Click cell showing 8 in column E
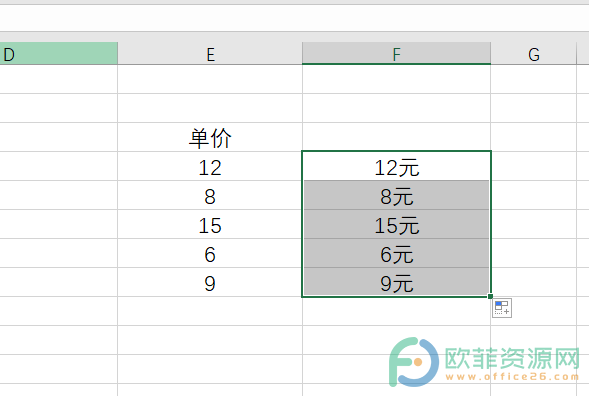This screenshot has height=396, width=589. click(x=210, y=195)
